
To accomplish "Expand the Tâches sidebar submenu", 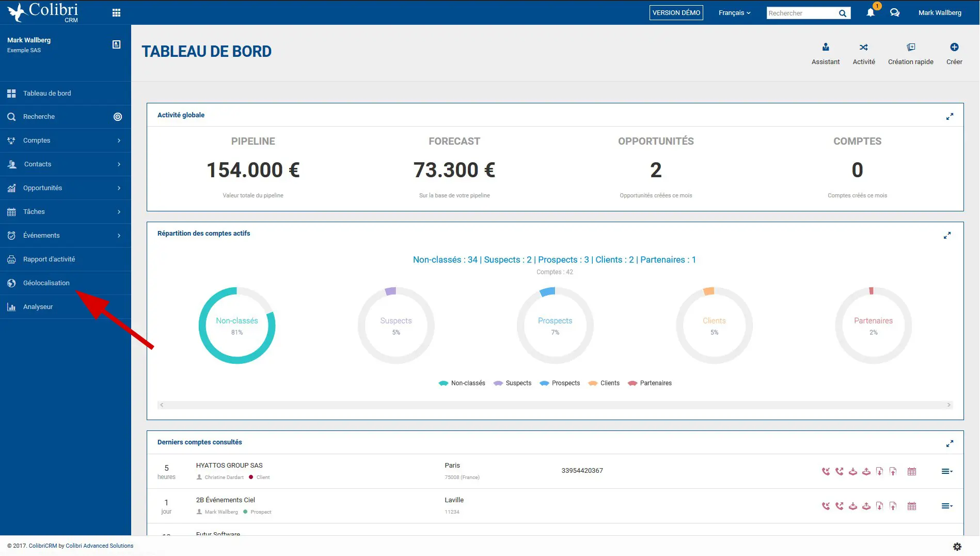I will pos(119,212).
